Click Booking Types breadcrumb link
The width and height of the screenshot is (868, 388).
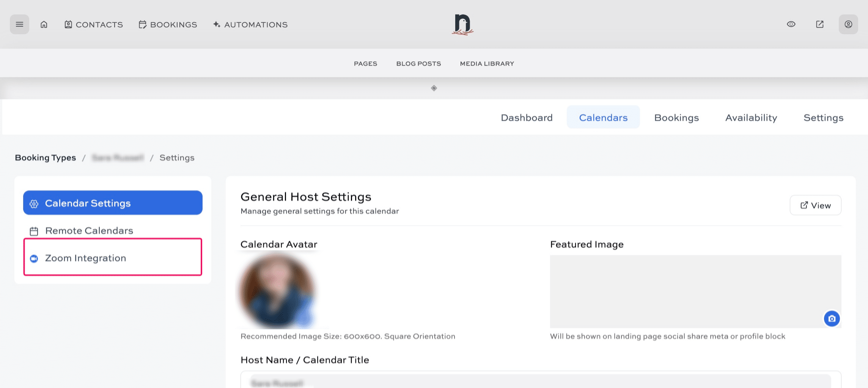[46, 158]
